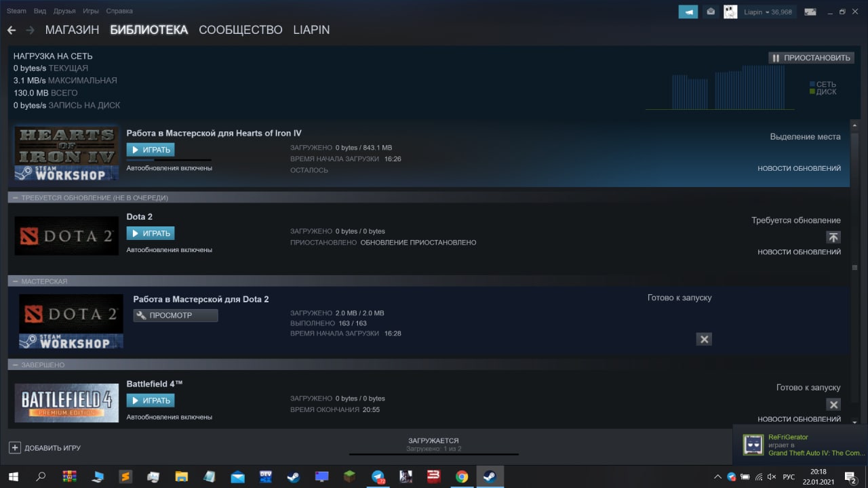The width and height of the screenshot is (868, 488).
Task: Open Telegram from the taskbar
Action: (378, 476)
